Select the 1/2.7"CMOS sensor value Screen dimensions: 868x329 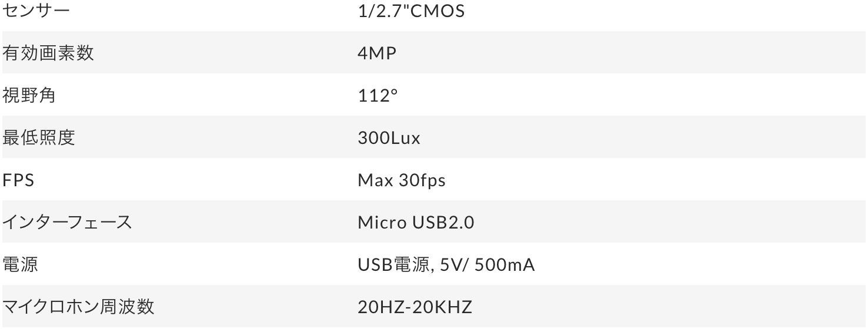tap(411, 11)
